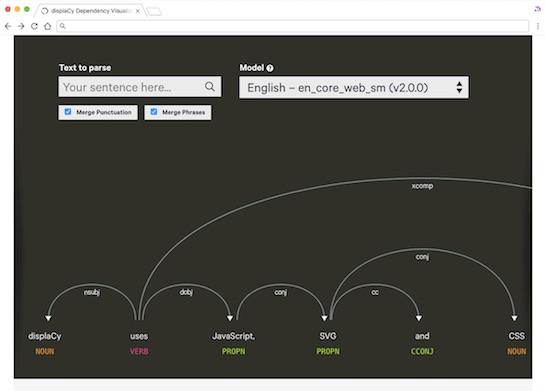Click the word 'uses' in the parse
This screenshot has height=391, width=545.
pos(139,336)
